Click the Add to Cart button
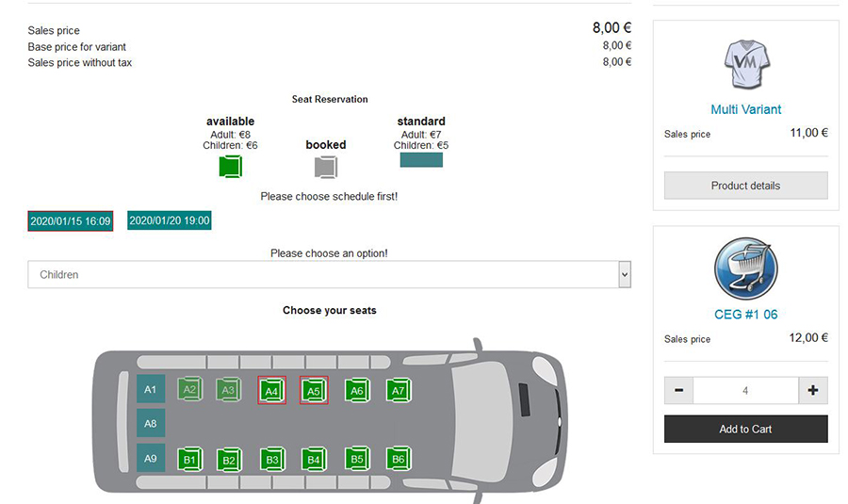Screen dimensions: 848x504 [745, 430]
